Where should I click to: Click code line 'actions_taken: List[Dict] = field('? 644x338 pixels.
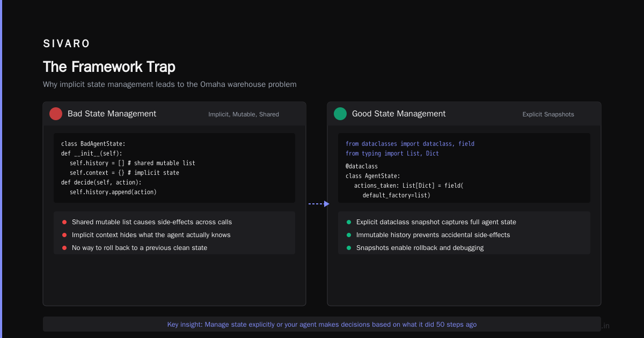408,186
